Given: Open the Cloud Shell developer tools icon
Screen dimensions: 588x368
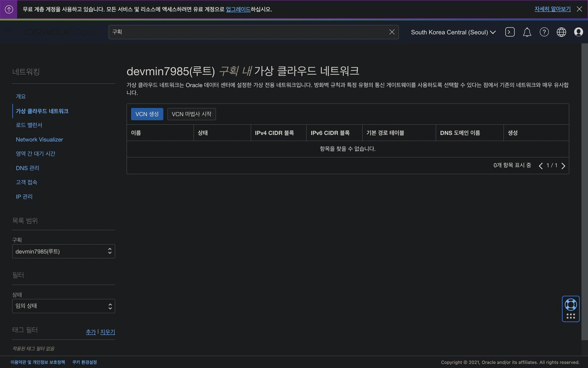Looking at the screenshot, I should [x=510, y=32].
